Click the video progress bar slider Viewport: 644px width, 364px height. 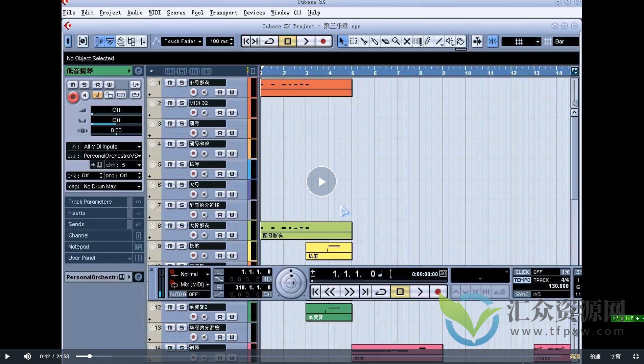pyautogui.click(x=90, y=356)
